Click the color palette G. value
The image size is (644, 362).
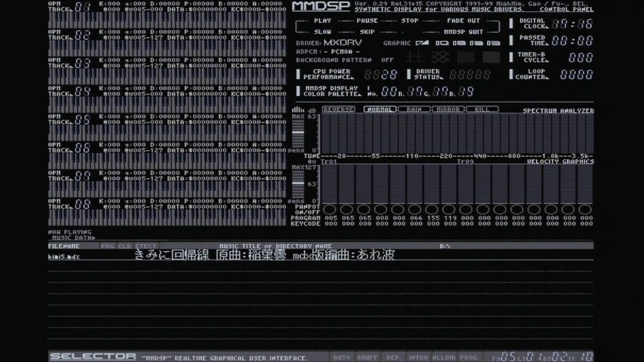[440, 92]
